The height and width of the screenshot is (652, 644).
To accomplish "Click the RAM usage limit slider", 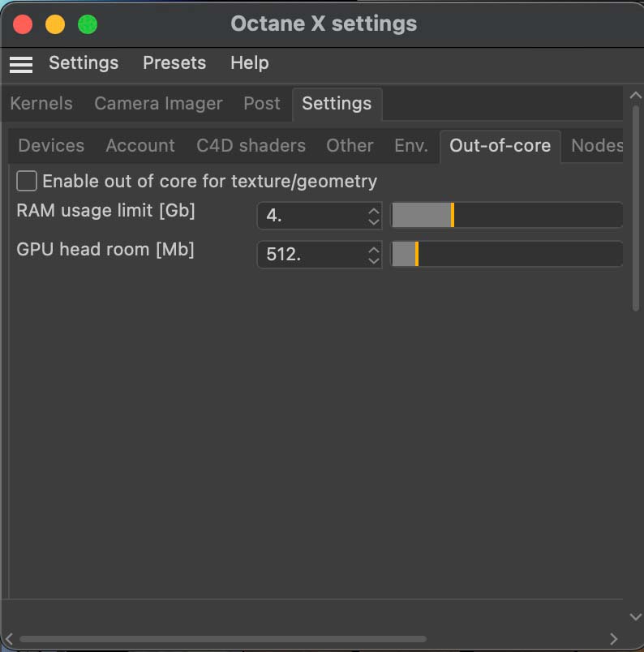I will (x=507, y=215).
